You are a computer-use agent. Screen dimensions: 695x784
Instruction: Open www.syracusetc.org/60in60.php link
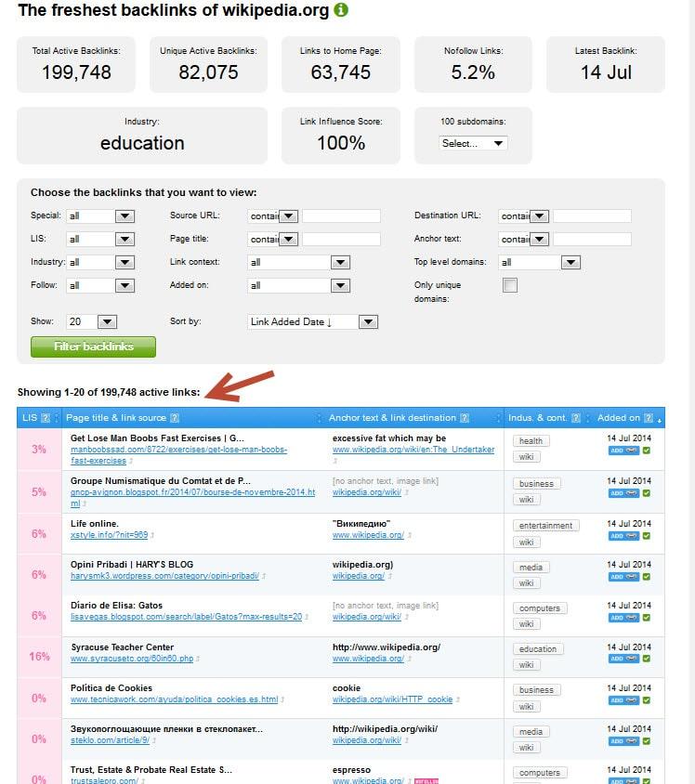132,659
